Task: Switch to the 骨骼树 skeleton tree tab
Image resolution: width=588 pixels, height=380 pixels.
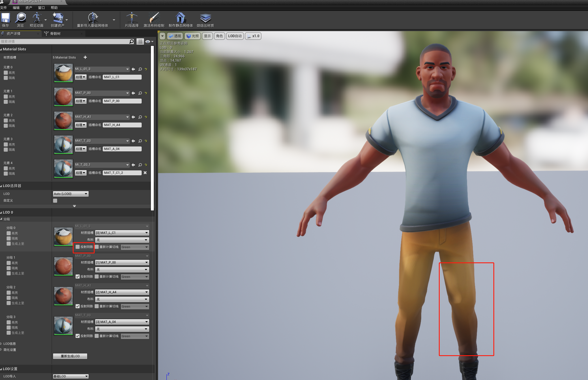Action: pyautogui.click(x=55, y=34)
